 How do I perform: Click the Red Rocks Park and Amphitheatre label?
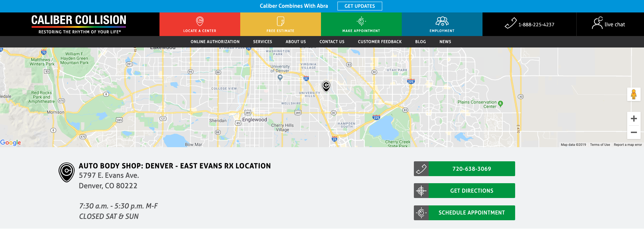[x=42, y=97]
